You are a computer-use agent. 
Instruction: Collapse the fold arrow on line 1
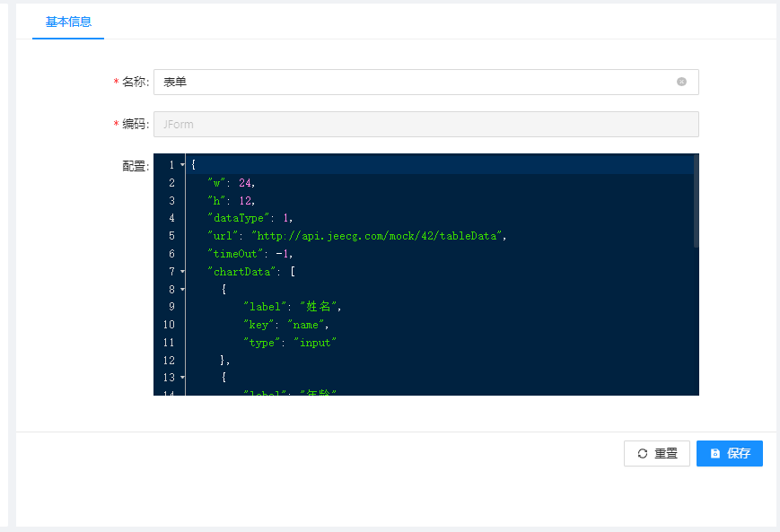pos(182,164)
